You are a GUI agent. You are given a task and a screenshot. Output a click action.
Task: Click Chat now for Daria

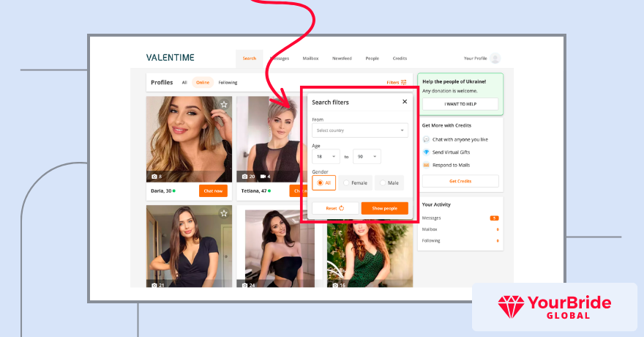[x=213, y=190]
